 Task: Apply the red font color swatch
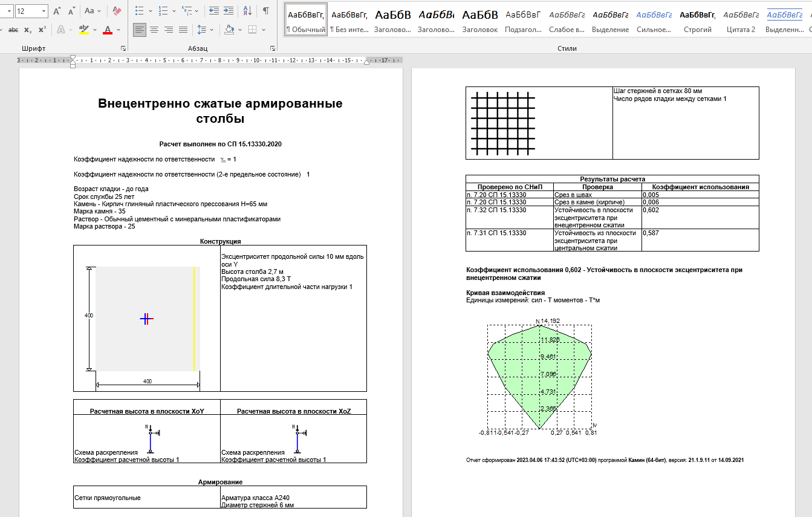108,30
